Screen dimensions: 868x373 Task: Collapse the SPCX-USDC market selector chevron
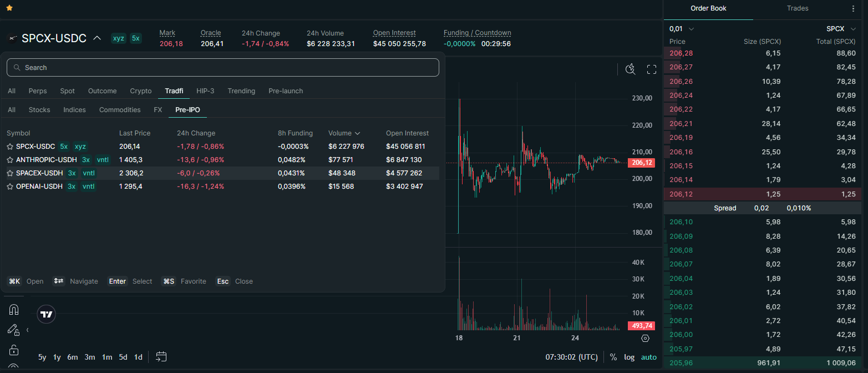[97, 38]
